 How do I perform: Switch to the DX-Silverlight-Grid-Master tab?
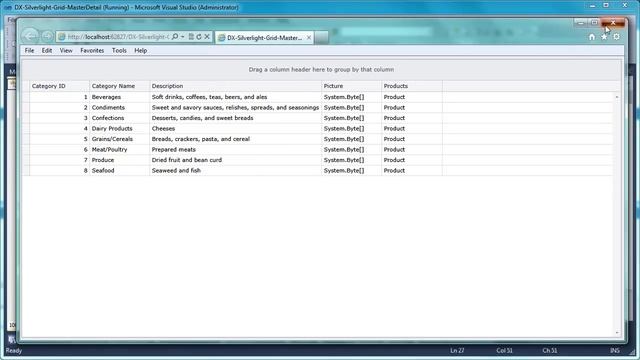coord(264,38)
